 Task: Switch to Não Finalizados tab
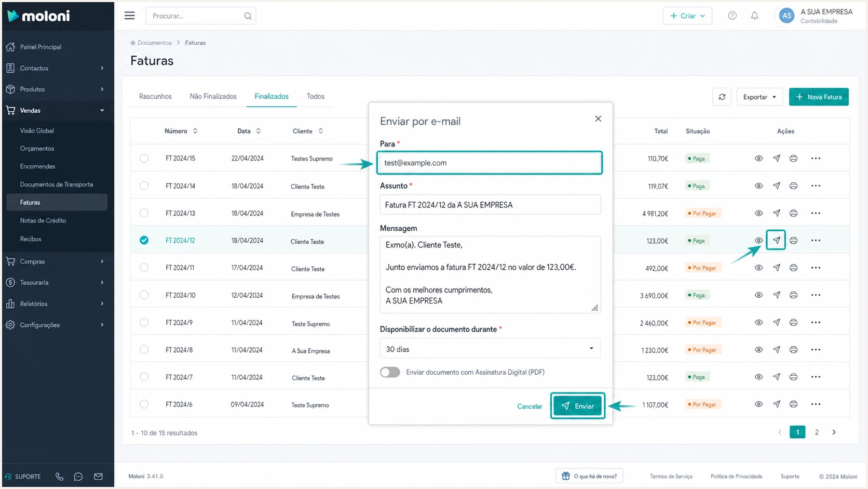coord(213,96)
